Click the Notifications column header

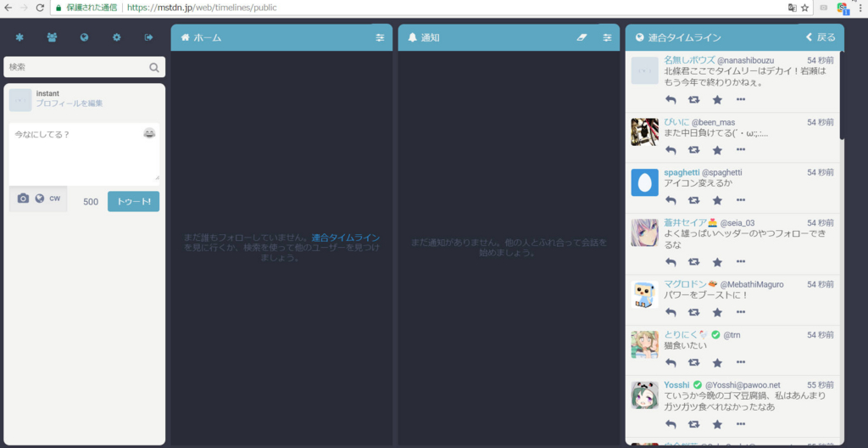[509, 37]
